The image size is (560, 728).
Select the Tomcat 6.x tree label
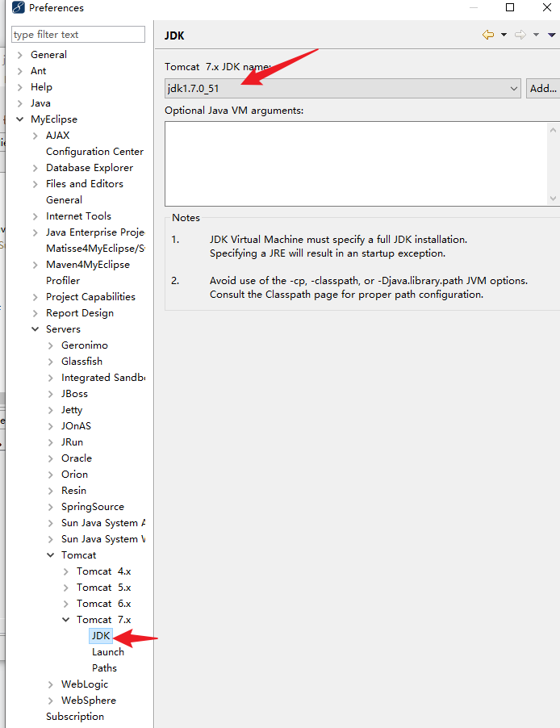pos(103,604)
